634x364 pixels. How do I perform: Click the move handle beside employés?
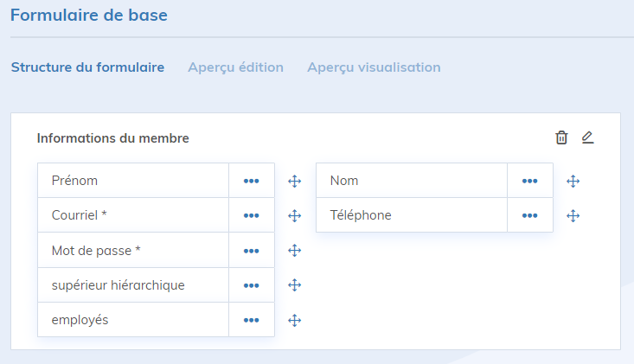click(294, 320)
